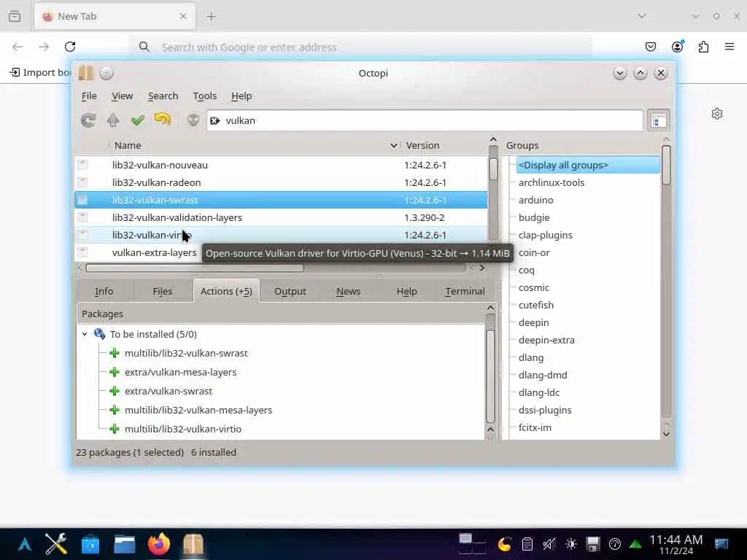Viewport: 747px width, 560px height.
Task: Select the dssi-plugins group
Action: coord(545,410)
